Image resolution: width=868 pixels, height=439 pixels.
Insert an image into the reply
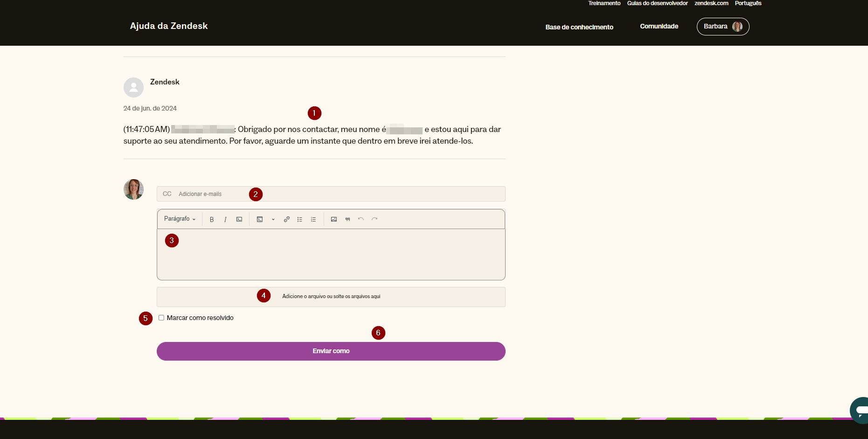334,219
